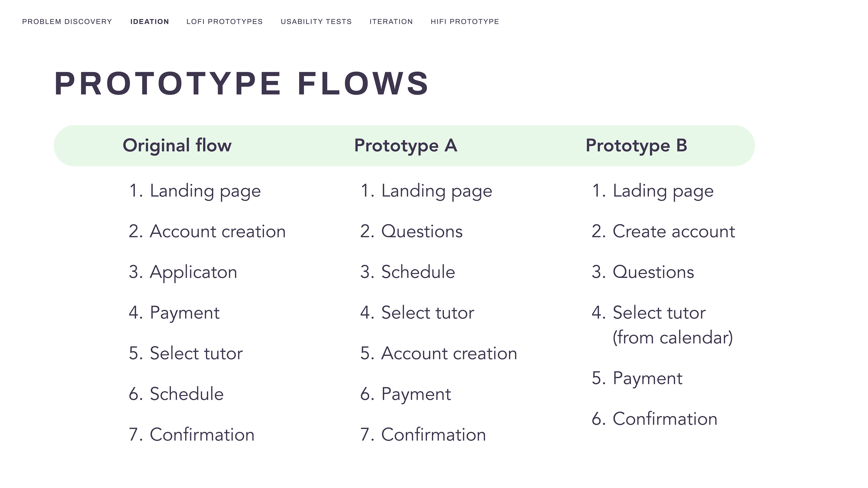Click the '(from calendar)' text line

[x=672, y=338]
